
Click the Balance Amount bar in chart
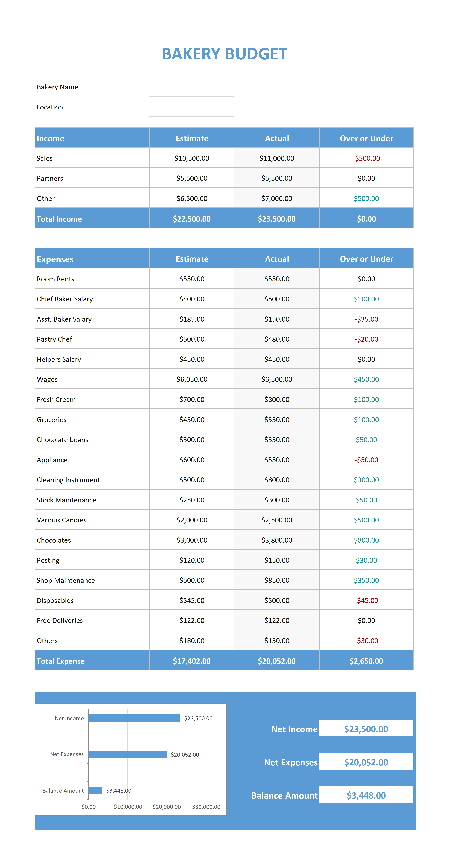pyautogui.click(x=95, y=790)
